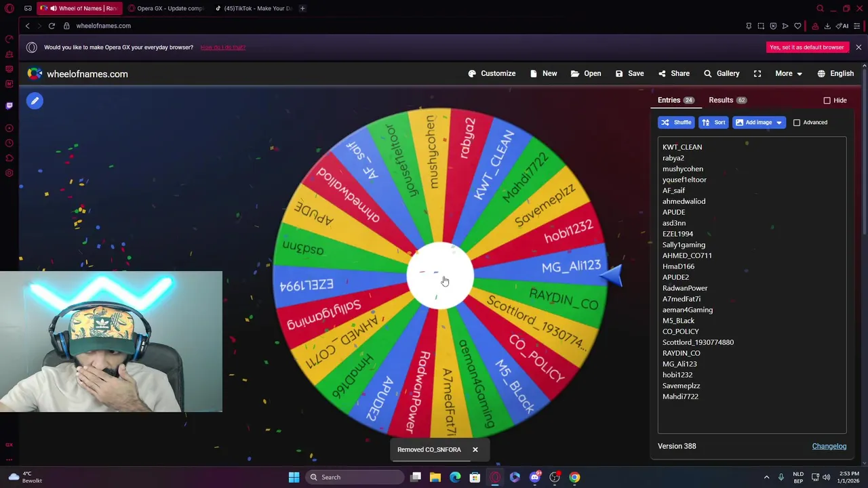Screen dimensions: 868x488
Task: Switch to Opera GX Update tab
Action: tap(166, 8)
